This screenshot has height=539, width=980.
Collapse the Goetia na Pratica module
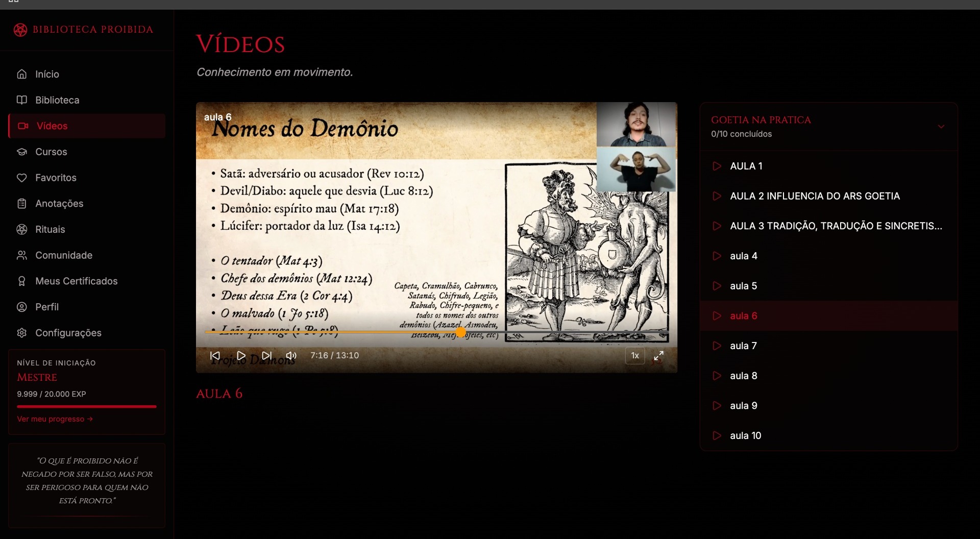click(x=941, y=127)
